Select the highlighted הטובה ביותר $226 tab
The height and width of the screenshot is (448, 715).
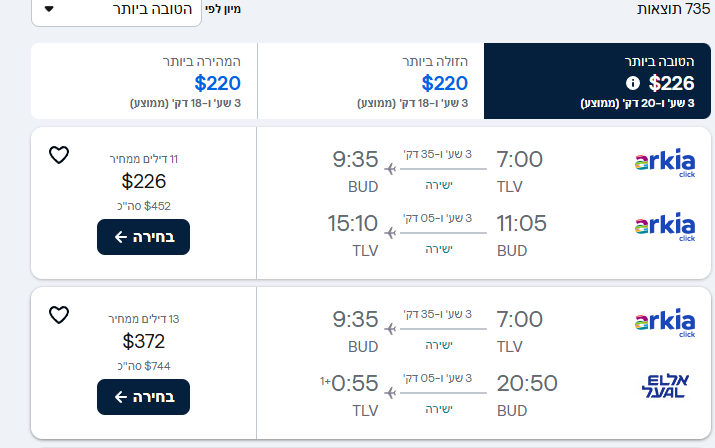598,81
